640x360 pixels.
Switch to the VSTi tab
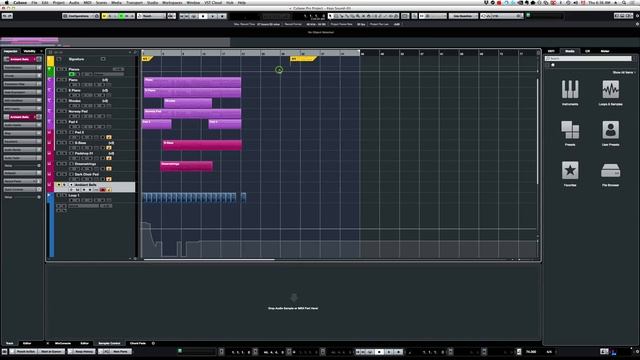click(x=551, y=51)
